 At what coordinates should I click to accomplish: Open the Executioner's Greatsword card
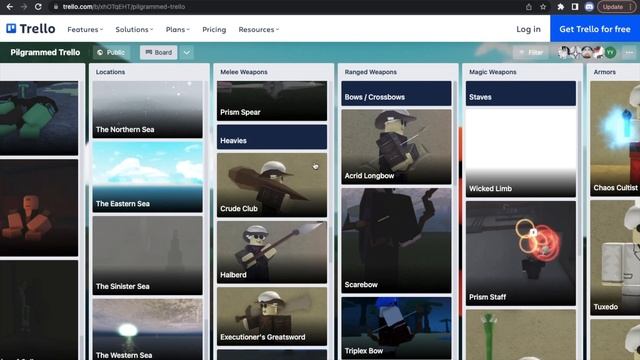point(272,316)
